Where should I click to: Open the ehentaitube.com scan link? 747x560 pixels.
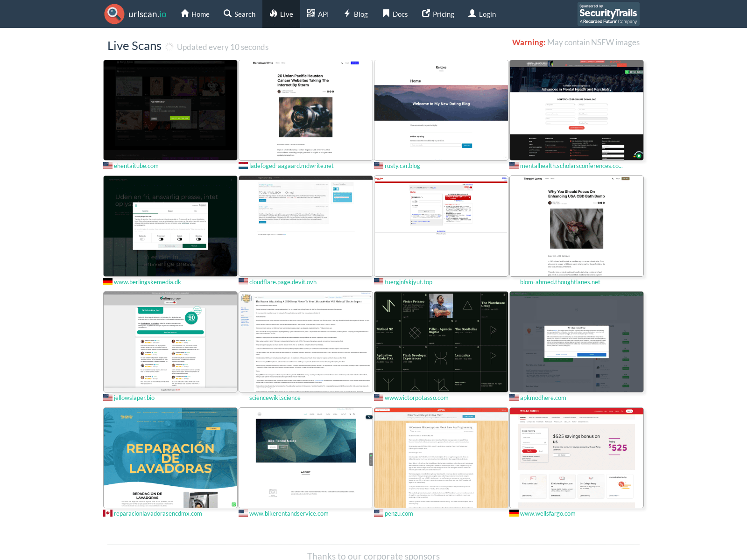[x=136, y=166]
